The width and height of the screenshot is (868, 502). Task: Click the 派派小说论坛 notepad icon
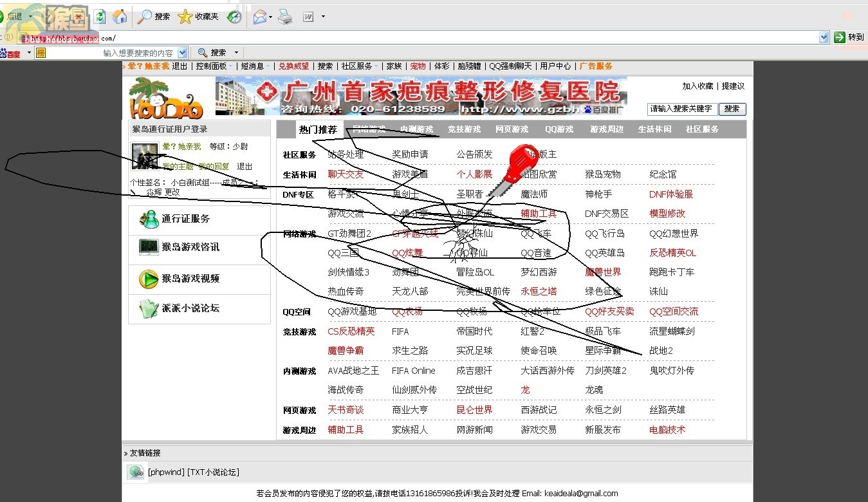click(149, 308)
